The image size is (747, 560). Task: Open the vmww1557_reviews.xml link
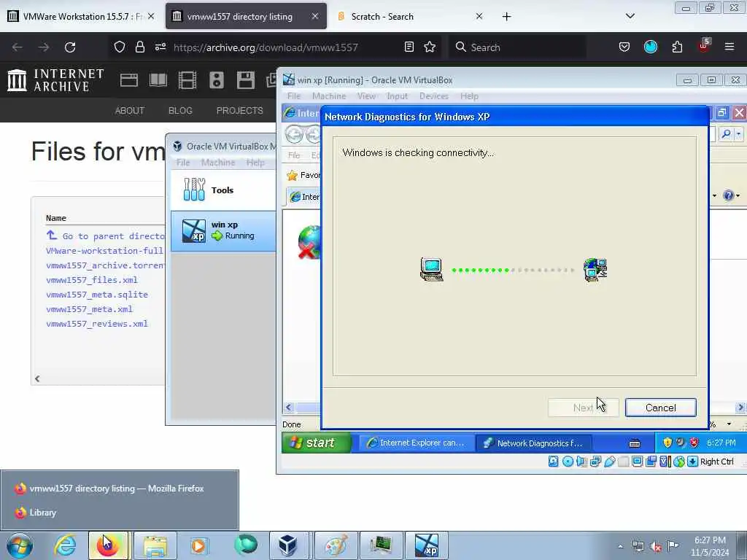[97, 324]
